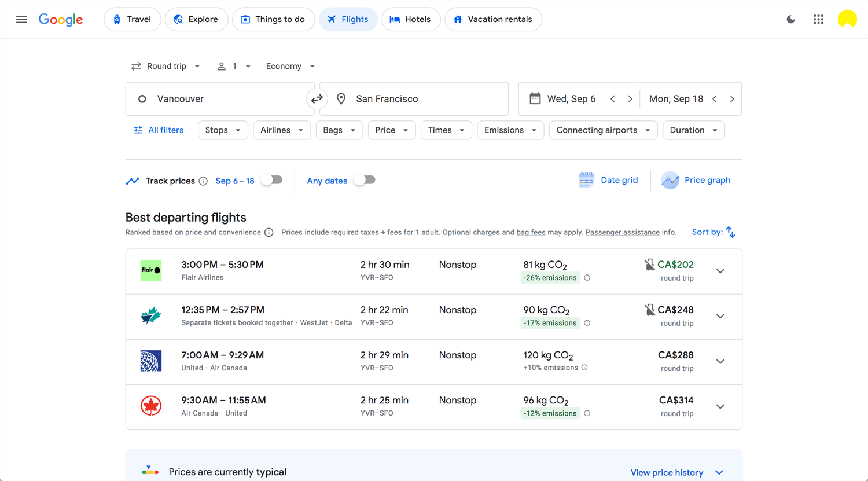Screen dimensions: 868x481
Task: Go to previous return date
Action: pyautogui.click(x=715, y=99)
